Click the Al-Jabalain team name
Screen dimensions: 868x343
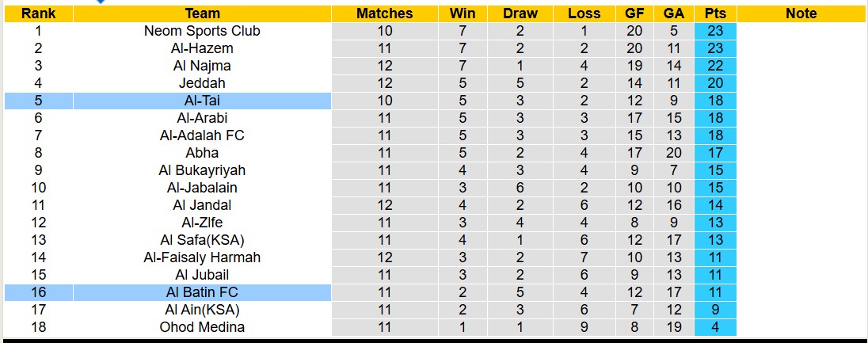click(202, 188)
